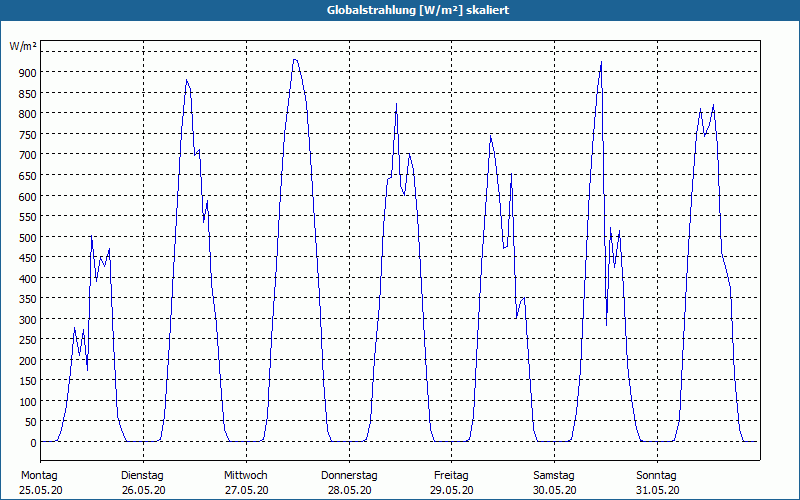Select the 550 axis value
This screenshot has height=500, width=800.
coord(27,217)
